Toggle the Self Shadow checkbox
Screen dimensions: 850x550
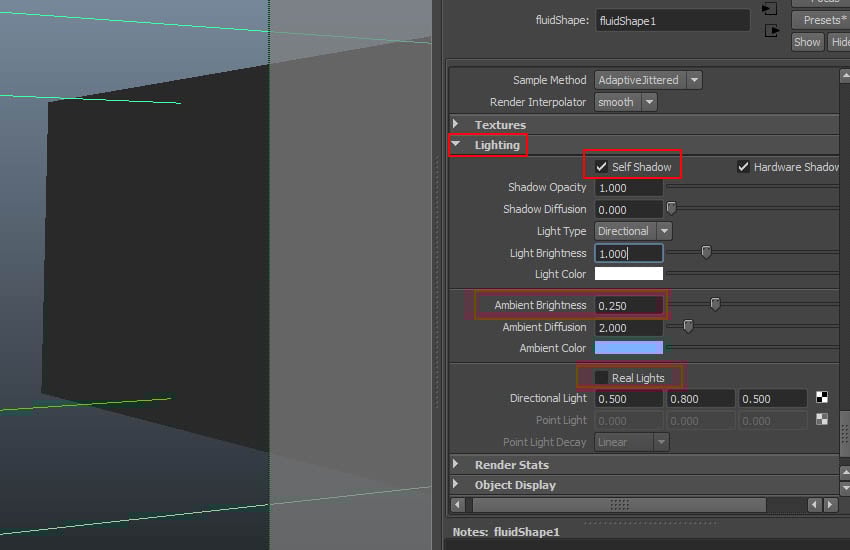[x=601, y=167]
